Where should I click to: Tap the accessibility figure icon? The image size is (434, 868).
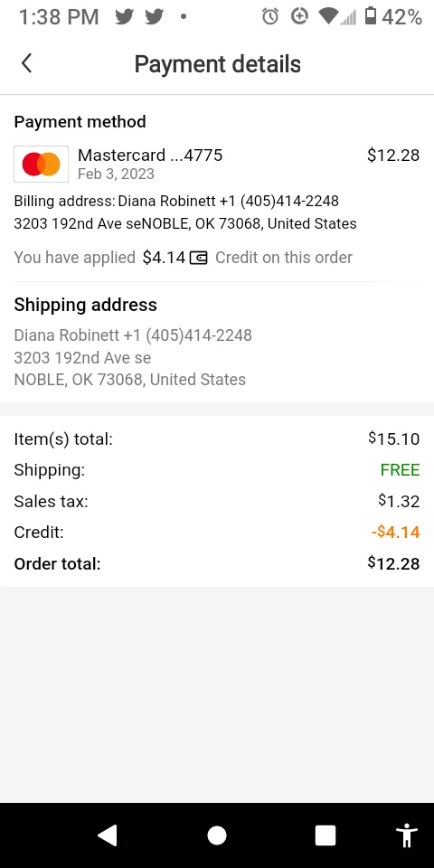tap(406, 835)
